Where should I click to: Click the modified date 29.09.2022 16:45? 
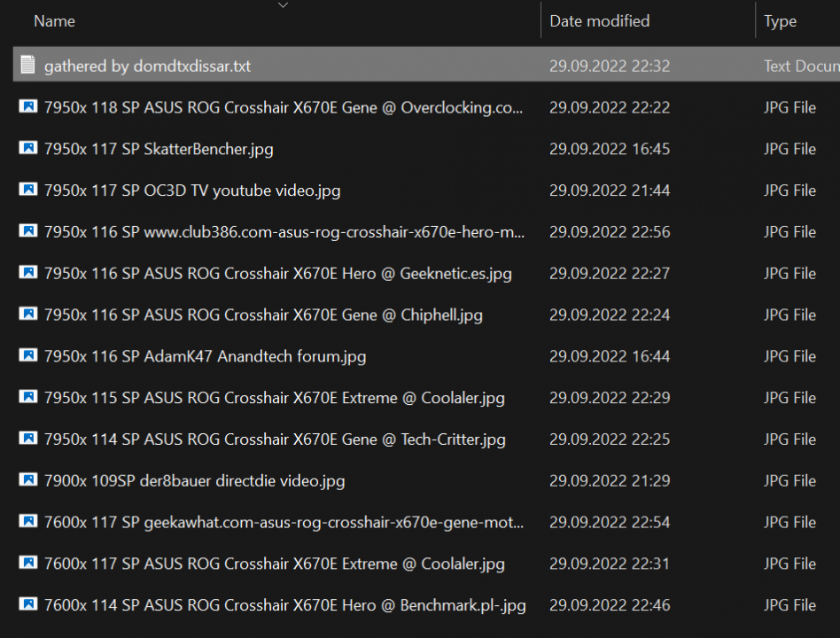[610, 149]
